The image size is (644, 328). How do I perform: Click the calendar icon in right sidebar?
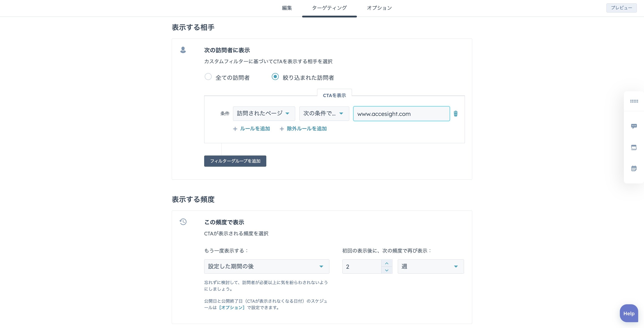pyautogui.click(x=634, y=168)
